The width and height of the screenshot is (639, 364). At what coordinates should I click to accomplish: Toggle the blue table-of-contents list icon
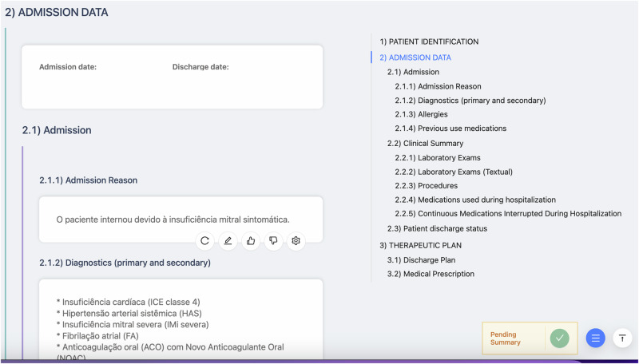595,338
